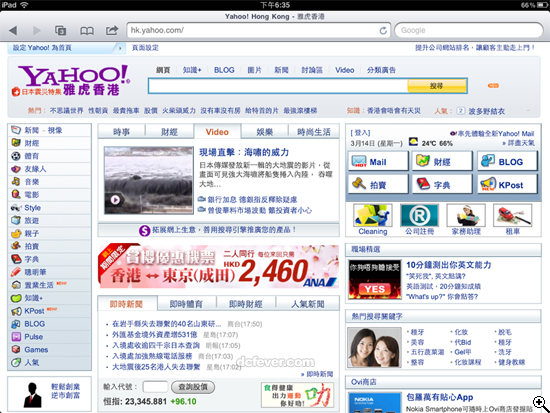Open the 財經 tab in news panel
Image resolution: width=550 pixels, height=413 pixels.
tap(169, 132)
